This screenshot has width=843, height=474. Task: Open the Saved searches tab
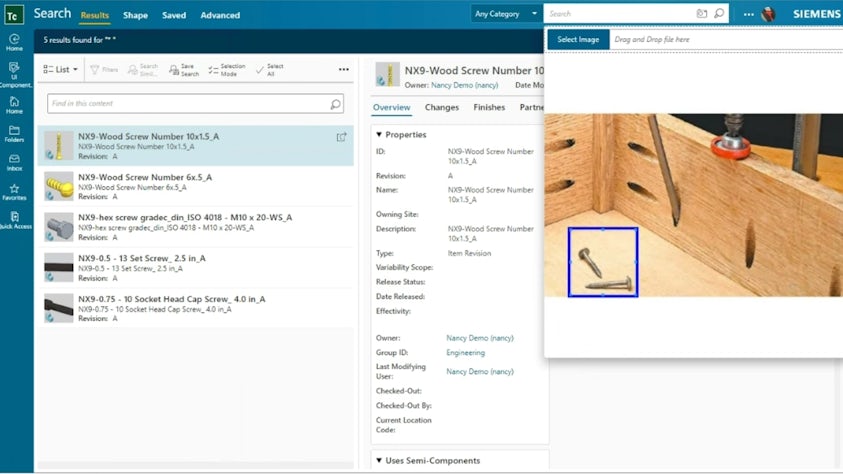click(x=174, y=15)
